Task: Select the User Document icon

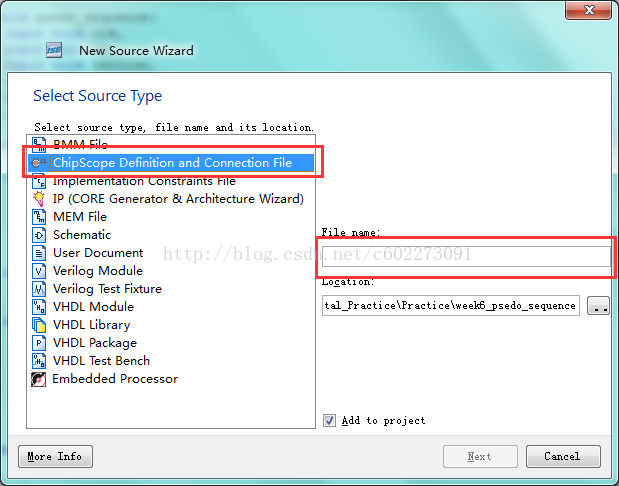Action: coord(39,253)
